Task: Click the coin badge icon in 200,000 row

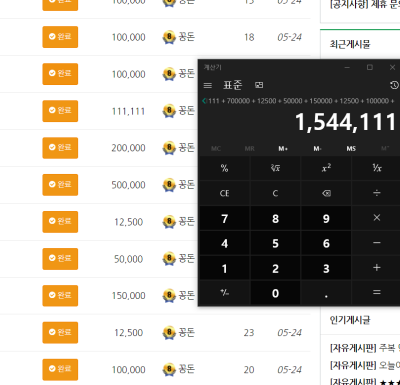Action: tap(169, 148)
